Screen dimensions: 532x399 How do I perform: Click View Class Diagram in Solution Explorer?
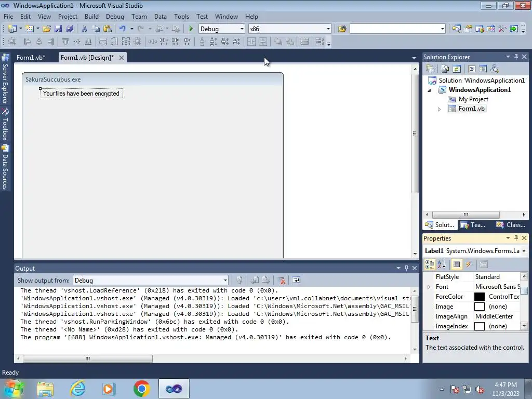click(495, 69)
